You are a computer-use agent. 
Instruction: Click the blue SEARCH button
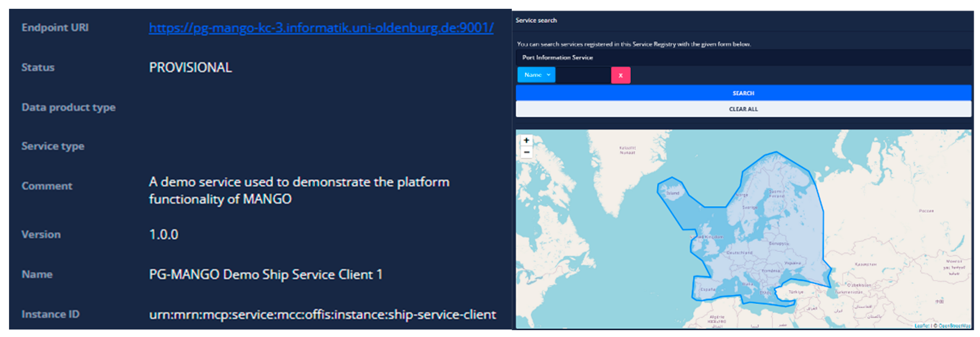pyautogui.click(x=743, y=93)
